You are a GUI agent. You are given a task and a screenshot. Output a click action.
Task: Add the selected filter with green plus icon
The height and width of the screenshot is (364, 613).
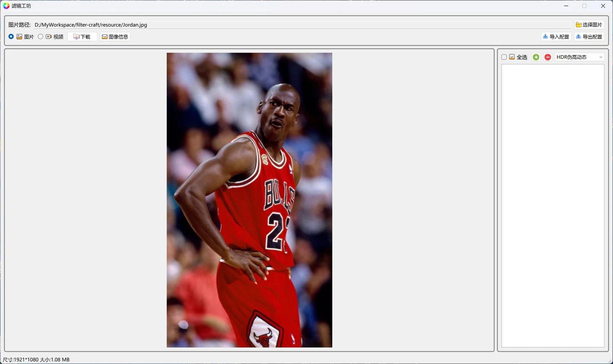point(536,57)
